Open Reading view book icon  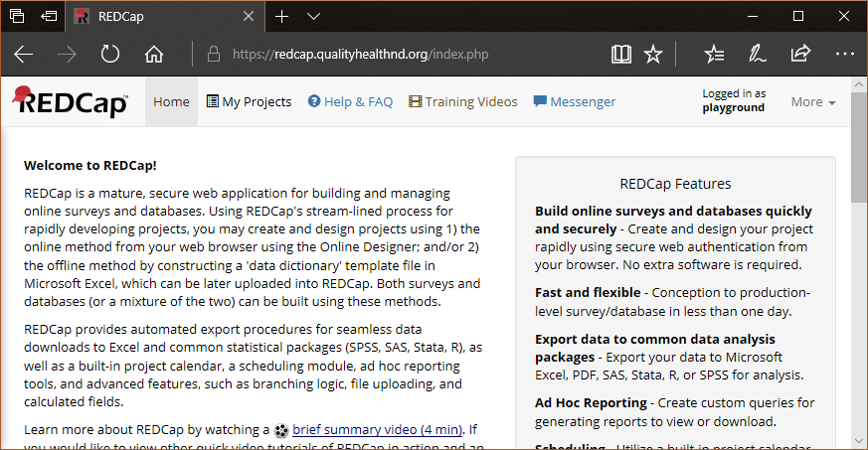tap(621, 55)
